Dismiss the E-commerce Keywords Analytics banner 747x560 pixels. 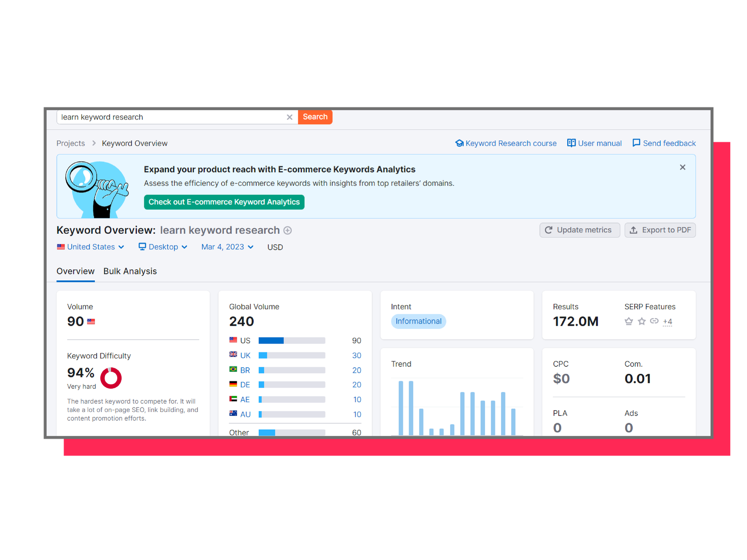tap(683, 167)
